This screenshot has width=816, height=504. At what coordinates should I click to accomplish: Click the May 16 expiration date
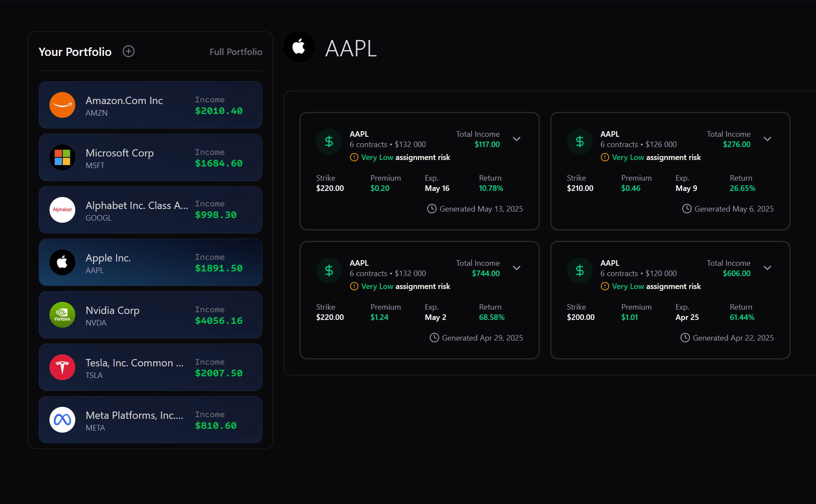tap(437, 188)
